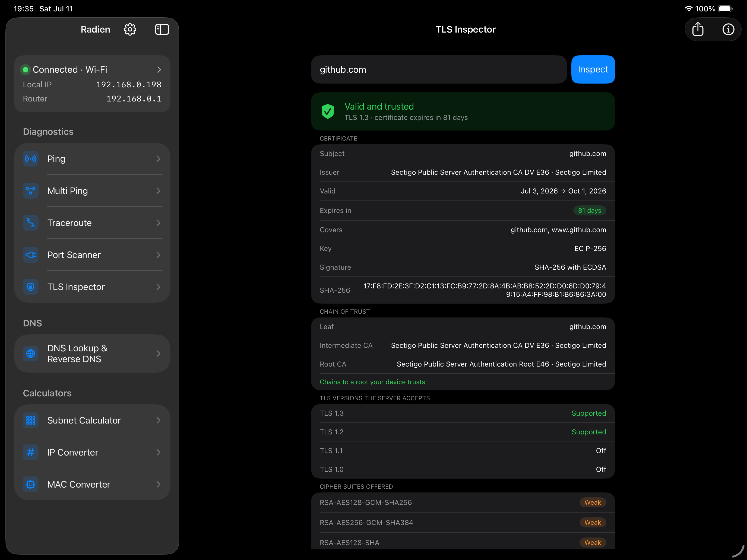The image size is (747, 560).
Task: Select Traceroute tool
Action: [92, 223]
